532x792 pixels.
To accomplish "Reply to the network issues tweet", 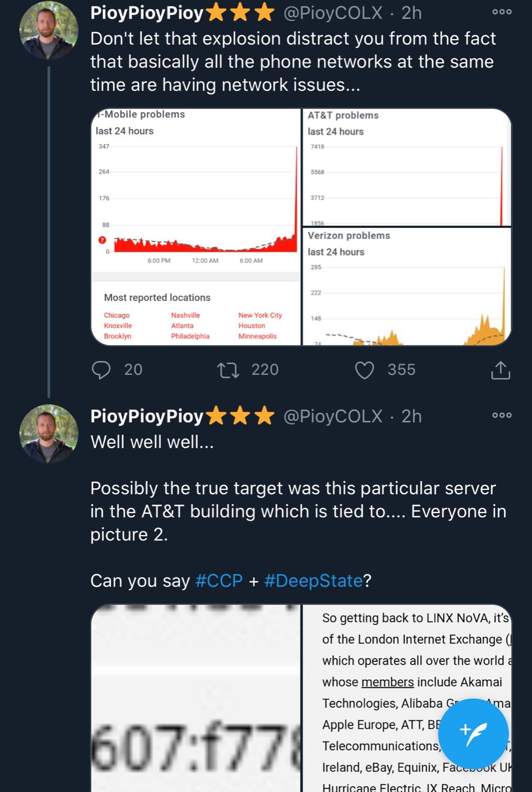I will click(101, 370).
